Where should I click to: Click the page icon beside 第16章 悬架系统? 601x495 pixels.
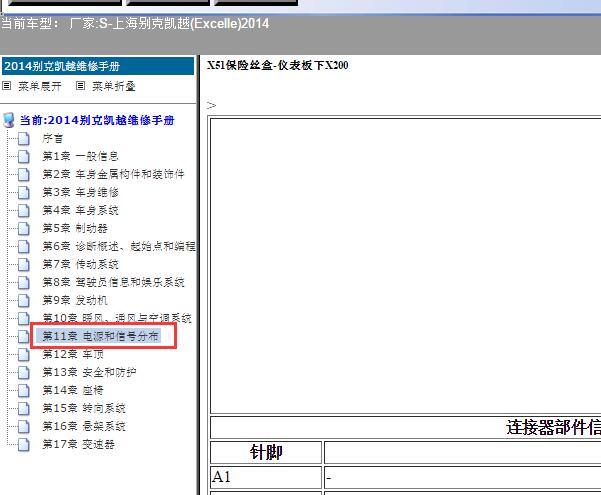pyautogui.click(x=23, y=427)
